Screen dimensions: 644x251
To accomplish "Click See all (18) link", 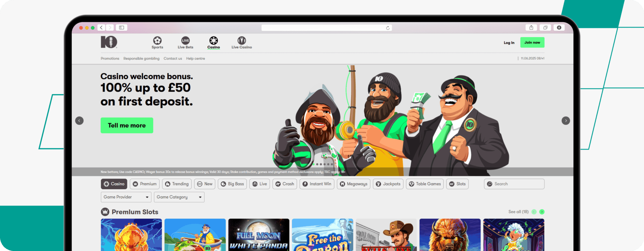I will click(518, 212).
